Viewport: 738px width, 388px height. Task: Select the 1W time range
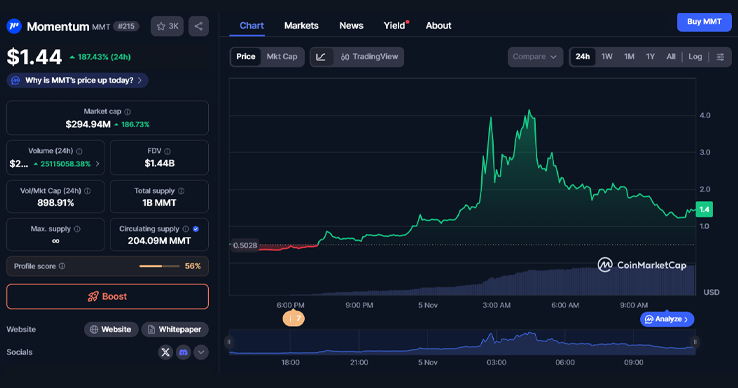(607, 57)
